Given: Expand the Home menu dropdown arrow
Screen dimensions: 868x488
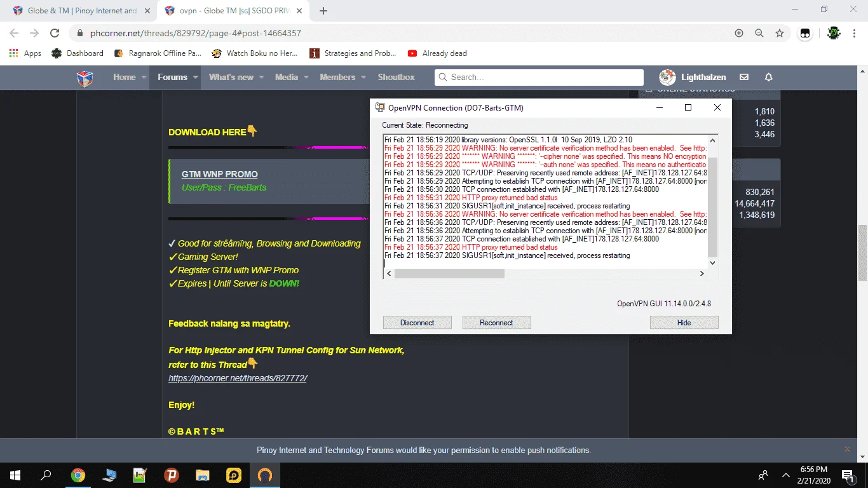Looking at the screenshot, I should pyautogui.click(x=144, y=78).
